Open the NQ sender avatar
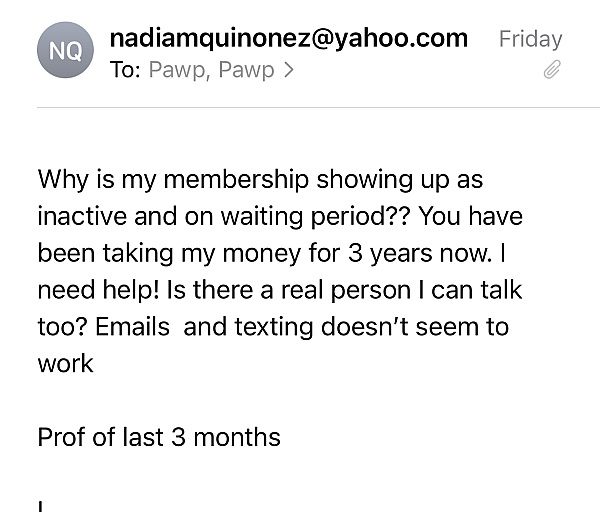The image size is (600, 512). pos(65,50)
